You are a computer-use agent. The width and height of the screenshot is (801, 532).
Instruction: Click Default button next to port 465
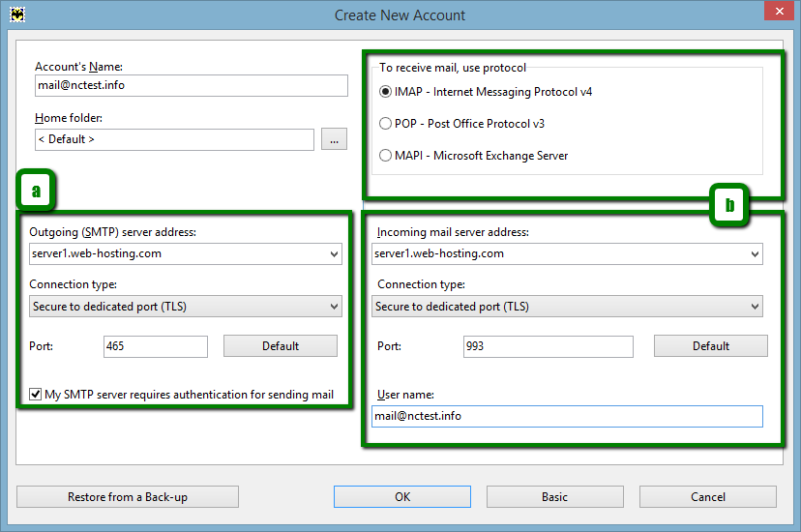coord(281,346)
